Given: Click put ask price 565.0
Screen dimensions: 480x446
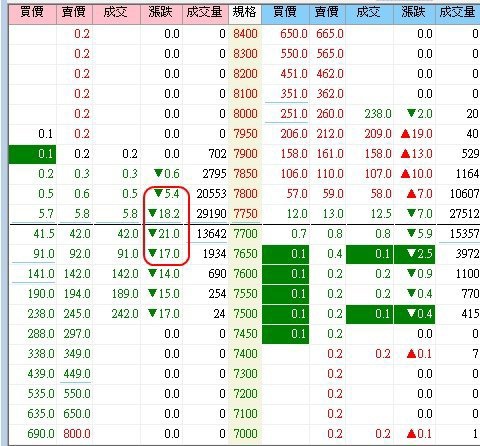Looking at the screenshot, I should pos(330,54).
